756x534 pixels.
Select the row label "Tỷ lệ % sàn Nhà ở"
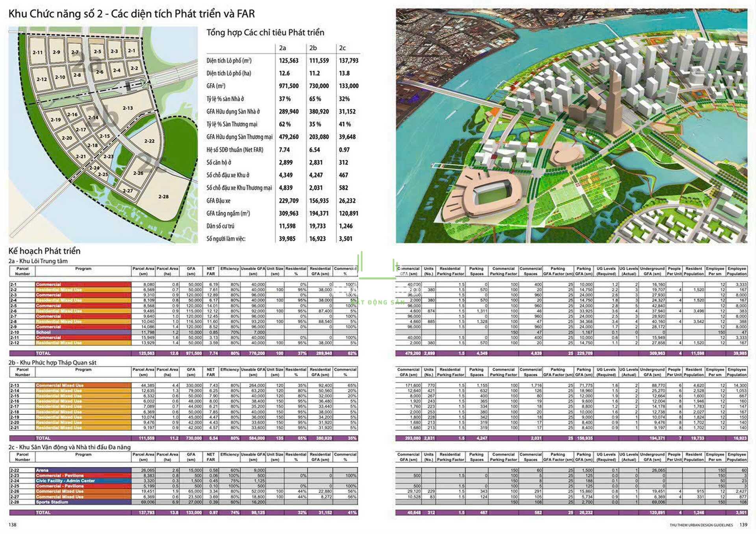point(225,99)
